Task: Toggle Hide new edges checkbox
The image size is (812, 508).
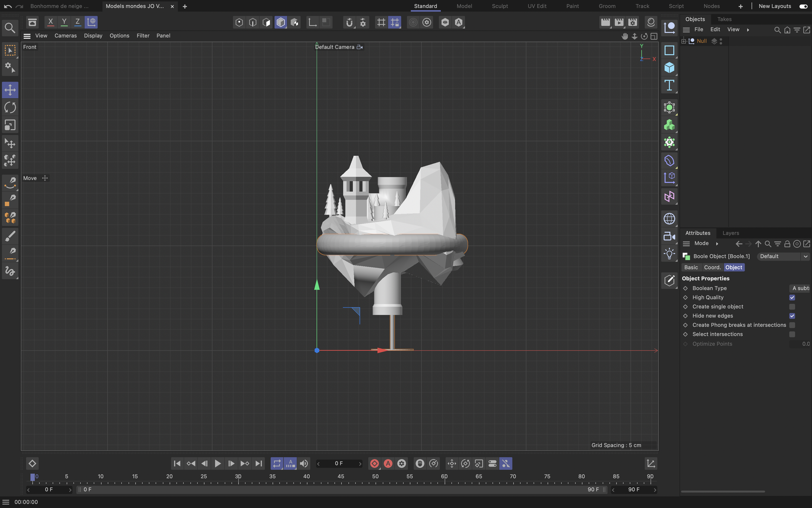Action: point(792,316)
